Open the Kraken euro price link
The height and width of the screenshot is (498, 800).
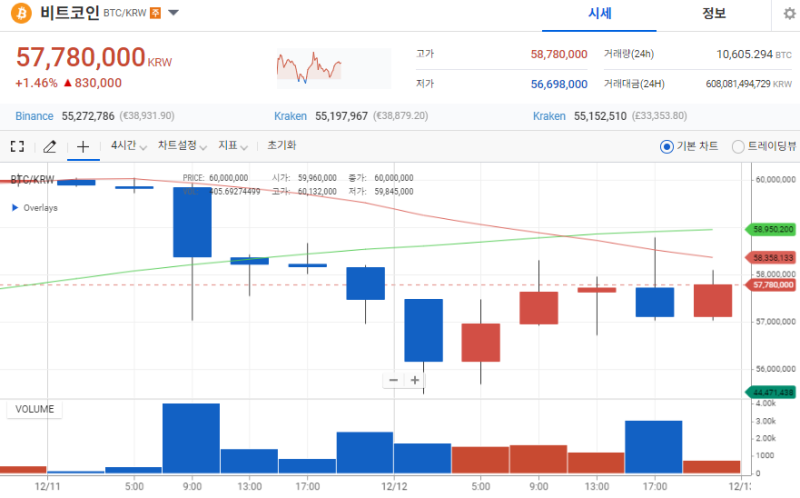[290, 116]
